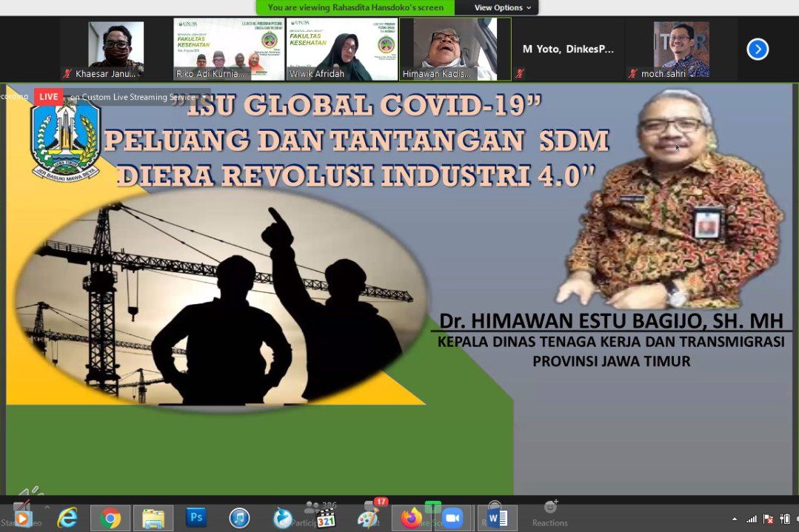Click the speaker name Dr. HIMAWAN ESTU BAGIJO text

click(611, 320)
